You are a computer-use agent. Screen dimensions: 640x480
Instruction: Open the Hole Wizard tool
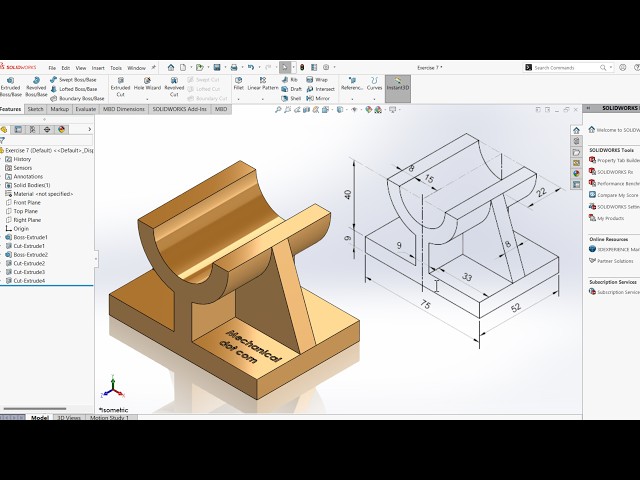[147, 84]
